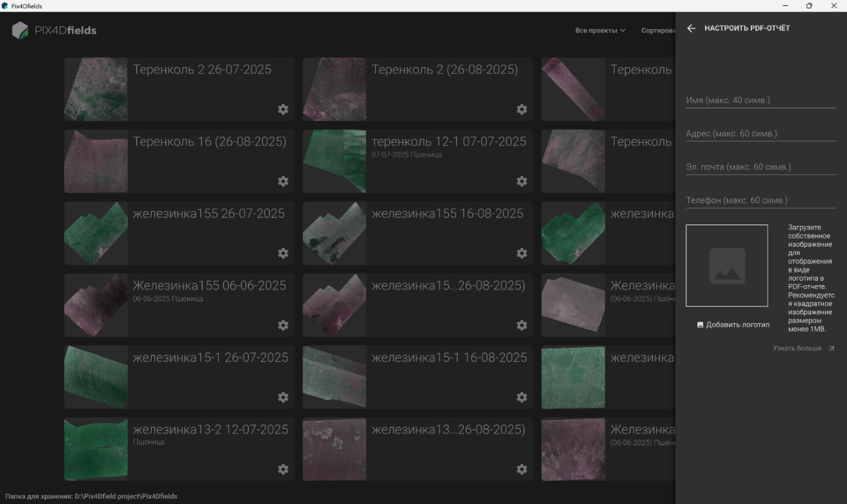Follow the Узнать больше link
Viewport: 847px width, 504px height.
(804, 348)
